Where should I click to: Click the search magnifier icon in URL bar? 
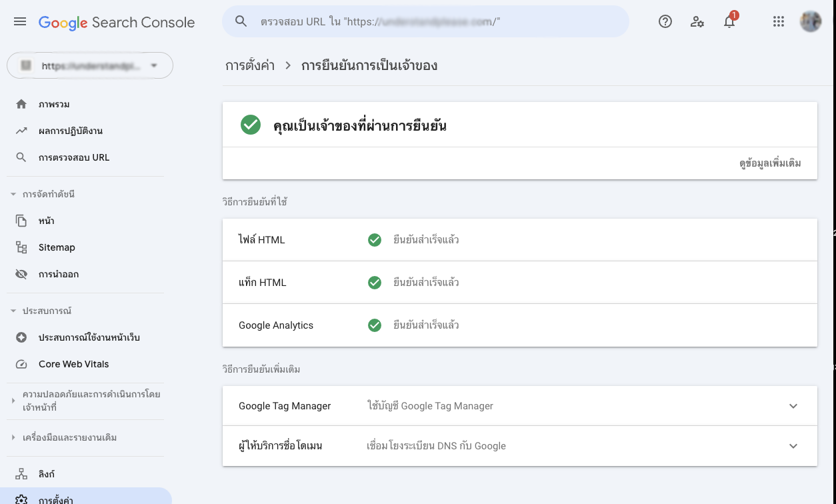(x=241, y=21)
